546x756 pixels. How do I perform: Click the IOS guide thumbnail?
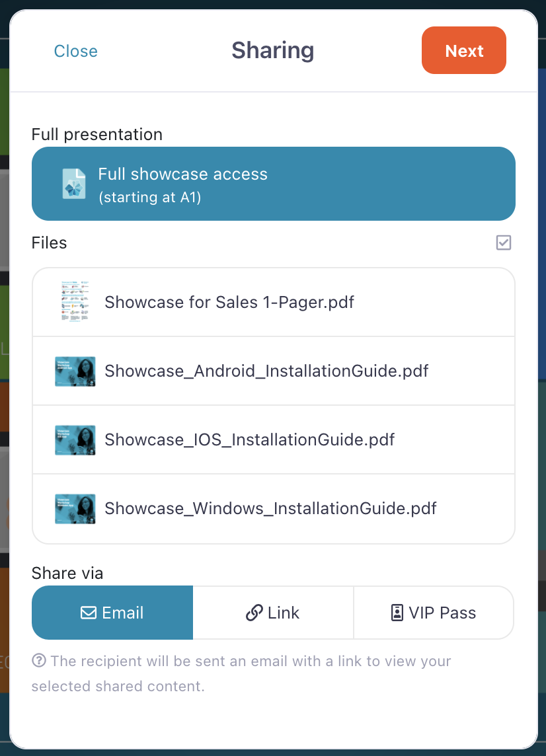(75, 440)
